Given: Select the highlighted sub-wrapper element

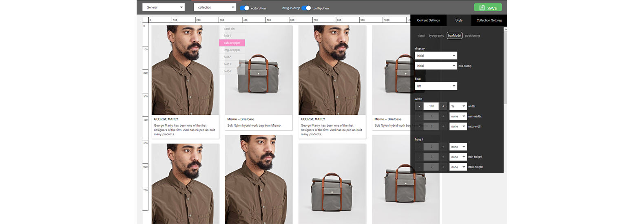Looking at the screenshot, I should pyautogui.click(x=232, y=43).
